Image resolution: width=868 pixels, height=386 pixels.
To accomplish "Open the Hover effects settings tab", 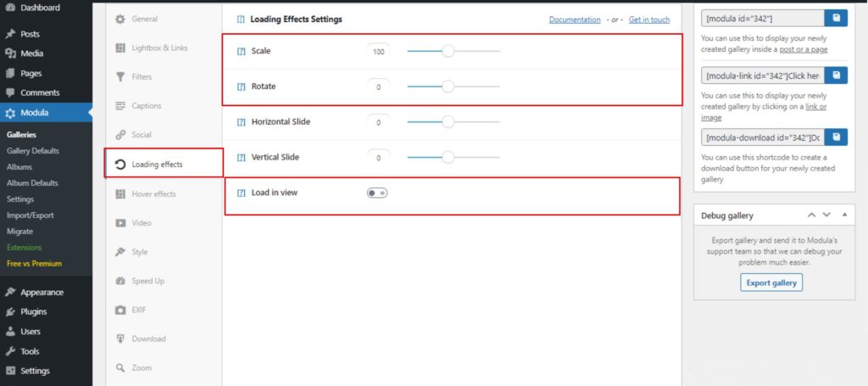I will (x=153, y=194).
